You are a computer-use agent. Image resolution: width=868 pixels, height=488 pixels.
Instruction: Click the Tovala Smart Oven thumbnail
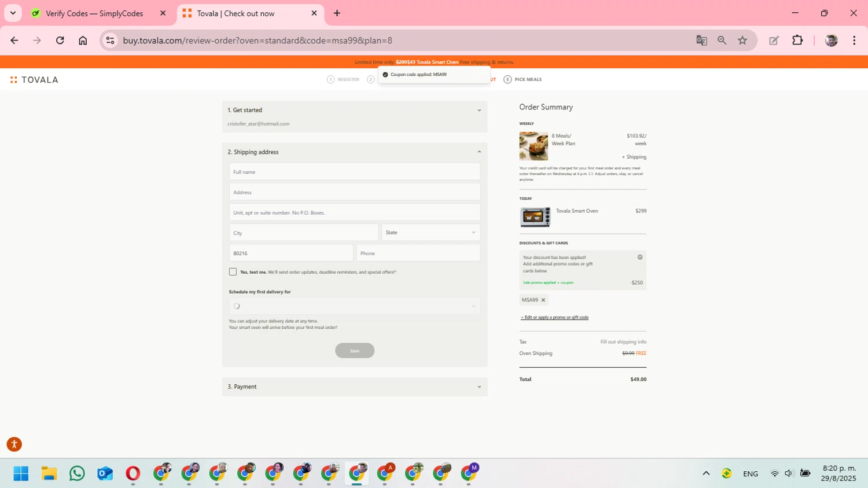535,217
